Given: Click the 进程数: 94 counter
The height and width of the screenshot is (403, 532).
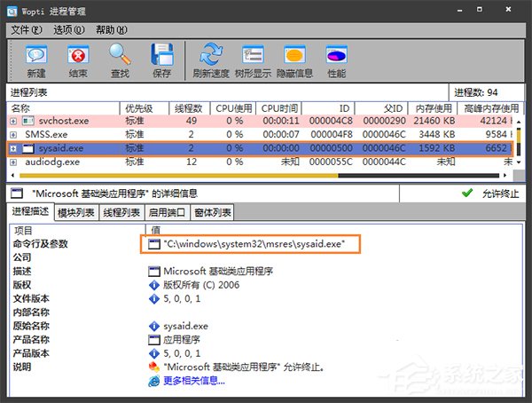Looking at the screenshot, I should point(475,92).
